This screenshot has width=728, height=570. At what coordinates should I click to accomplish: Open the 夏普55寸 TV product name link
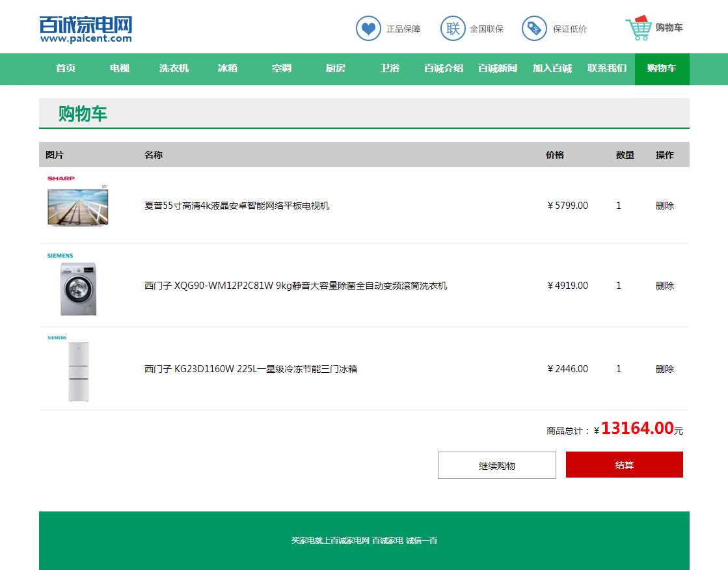(x=237, y=206)
